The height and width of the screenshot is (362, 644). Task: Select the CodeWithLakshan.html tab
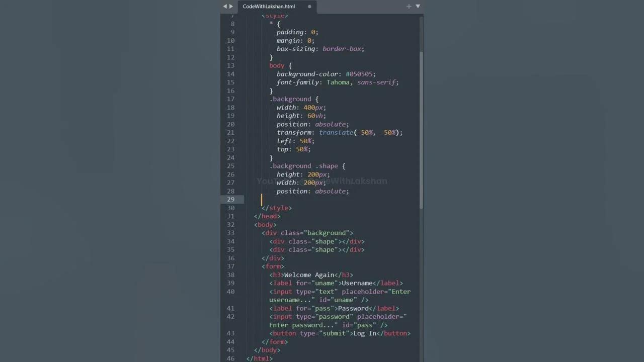tap(269, 7)
